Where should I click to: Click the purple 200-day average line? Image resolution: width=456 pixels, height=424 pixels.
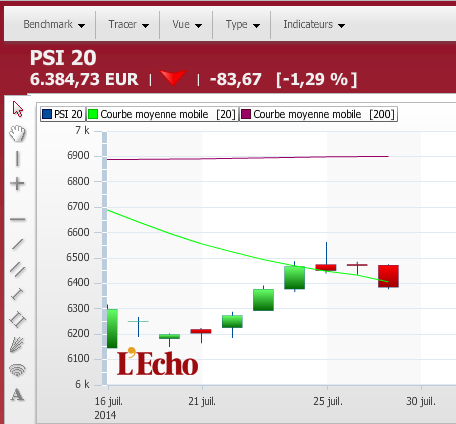[247, 158]
